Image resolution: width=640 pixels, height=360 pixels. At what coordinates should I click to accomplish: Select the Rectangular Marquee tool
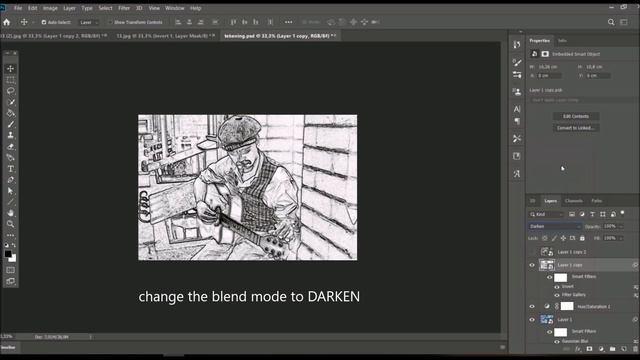[x=11, y=80]
